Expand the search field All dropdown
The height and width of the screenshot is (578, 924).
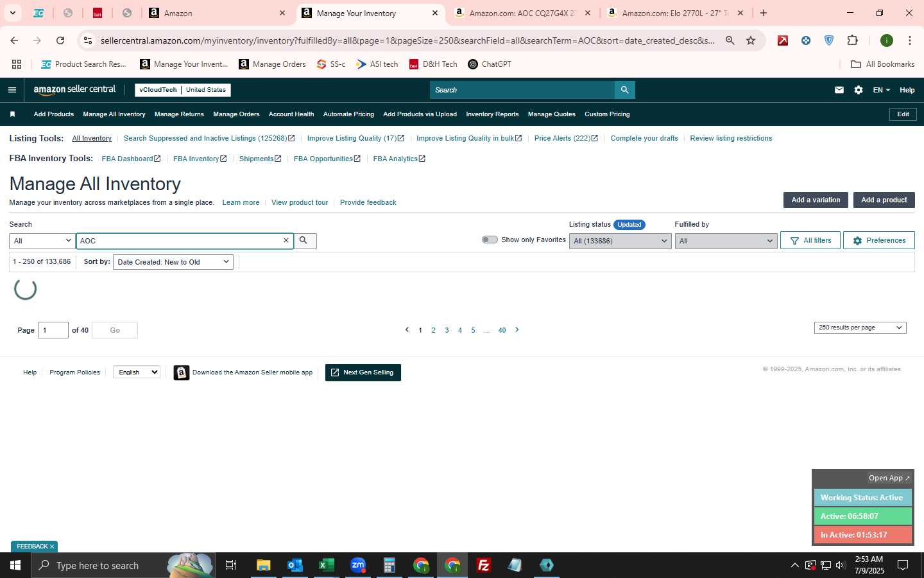[x=42, y=241]
